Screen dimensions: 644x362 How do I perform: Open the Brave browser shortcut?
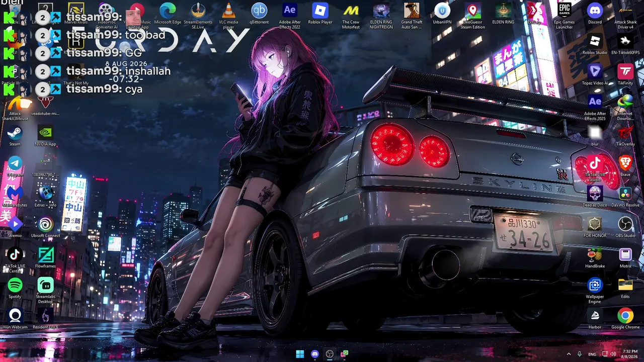625,166
